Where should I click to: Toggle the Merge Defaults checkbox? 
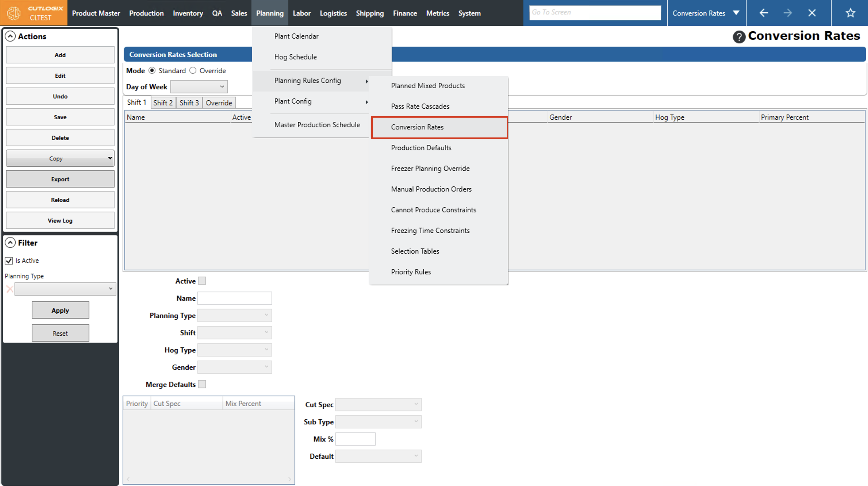click(x=202, y=384)
